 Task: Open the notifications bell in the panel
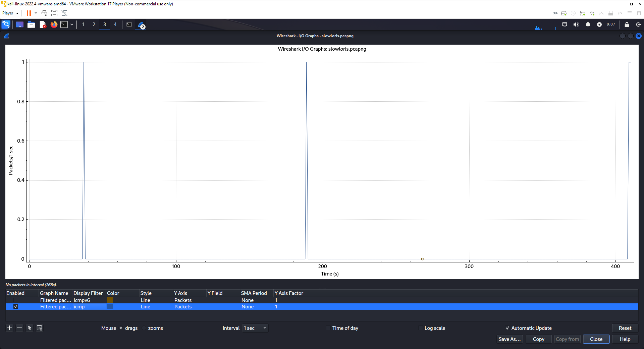pyautogui.click(x=588, y=24)
